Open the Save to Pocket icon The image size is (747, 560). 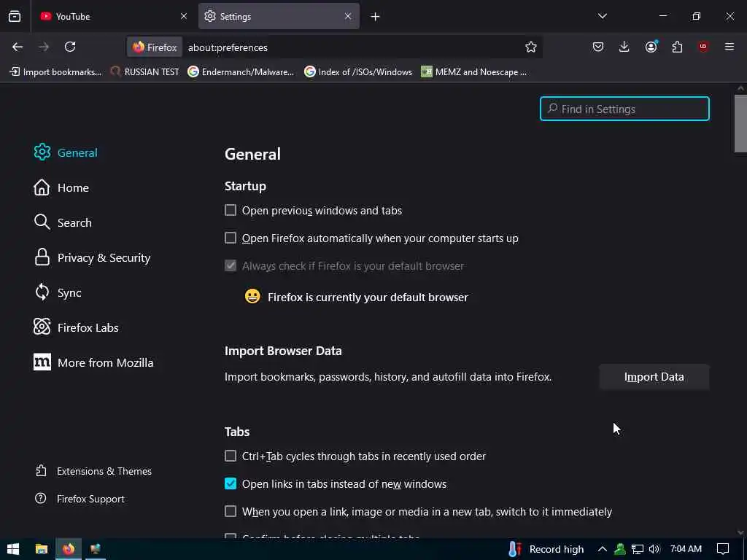598,47
